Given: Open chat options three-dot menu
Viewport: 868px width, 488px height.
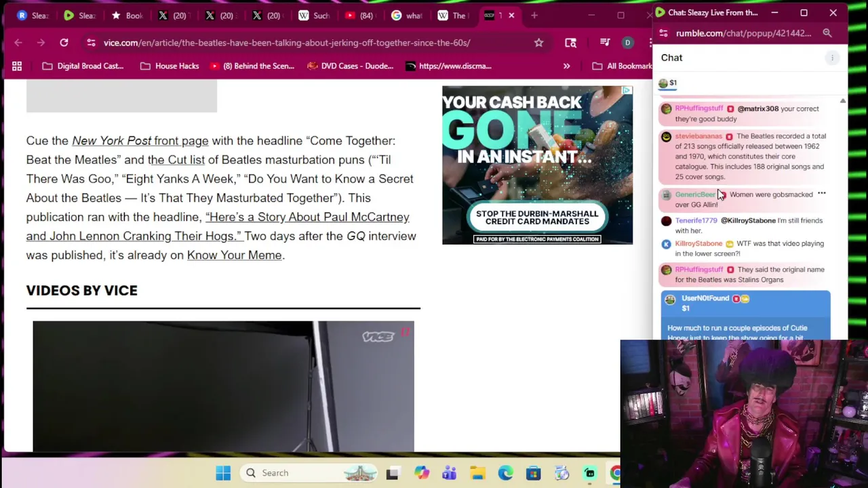Looking at the screenshot, I should click(832, 58).
